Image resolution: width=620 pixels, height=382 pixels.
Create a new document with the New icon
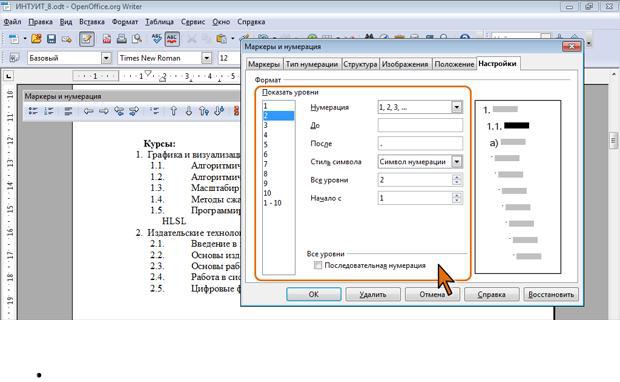point(13,39)
